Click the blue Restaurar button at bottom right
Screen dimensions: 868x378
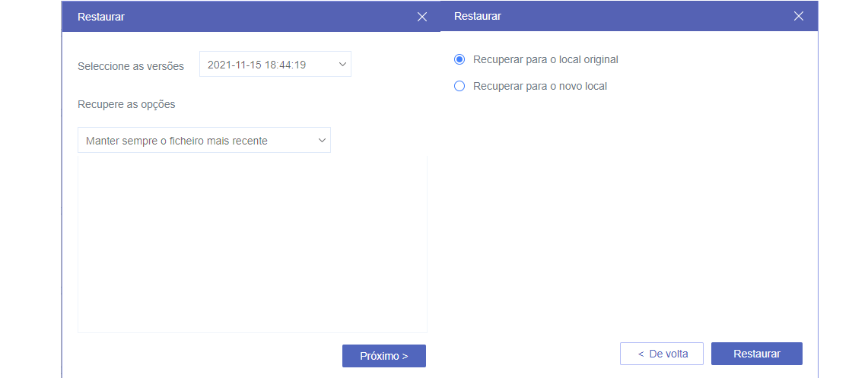(757, 354)
